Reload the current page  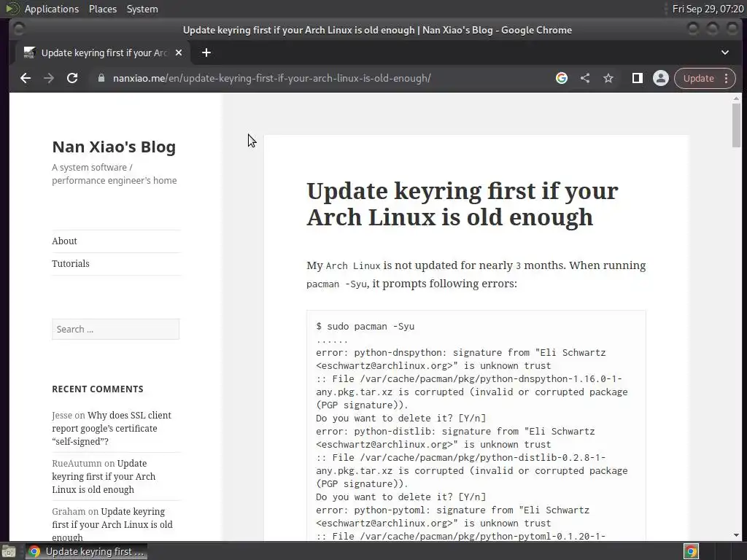pos(72,79)
